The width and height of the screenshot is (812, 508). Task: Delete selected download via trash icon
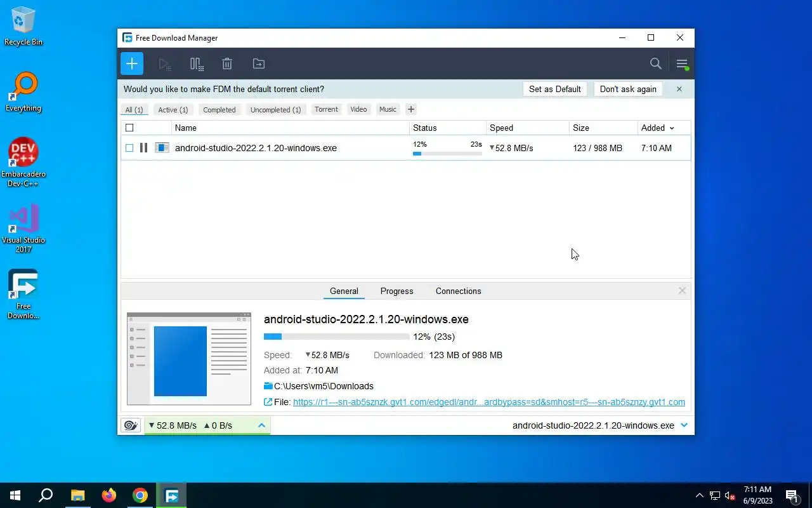[x=227, y=63]
